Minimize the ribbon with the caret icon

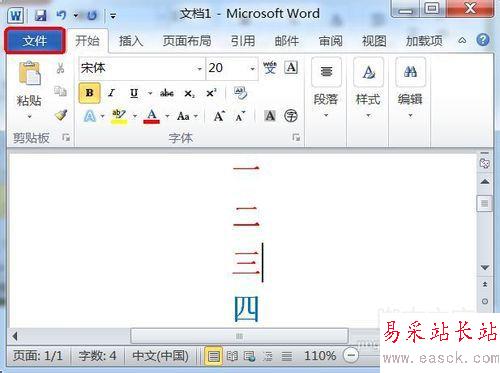[x=462, y=41]
